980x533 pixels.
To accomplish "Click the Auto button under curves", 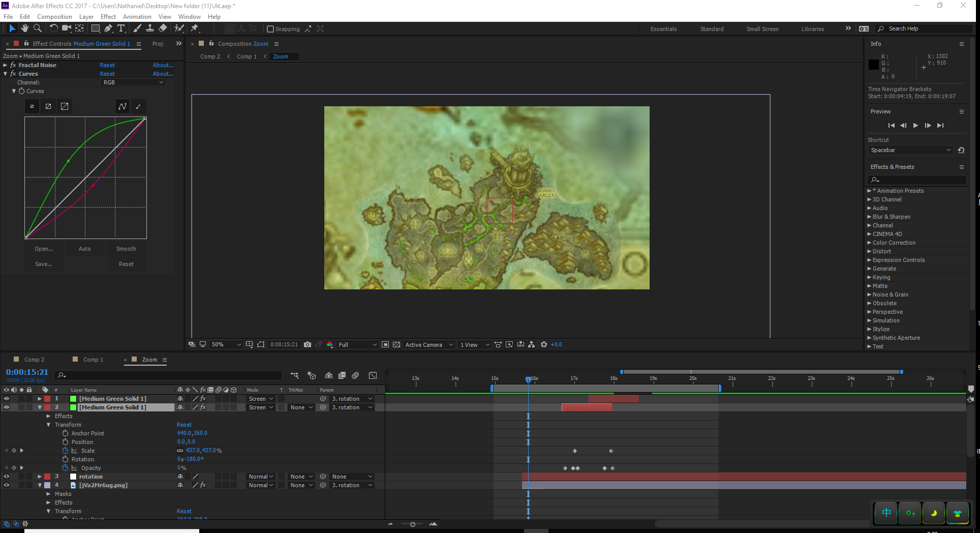I will click(x=84, y=249).
